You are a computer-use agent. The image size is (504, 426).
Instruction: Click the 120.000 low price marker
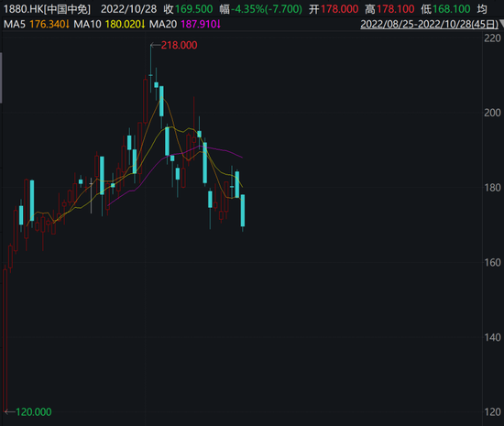[x=33, y=412]
